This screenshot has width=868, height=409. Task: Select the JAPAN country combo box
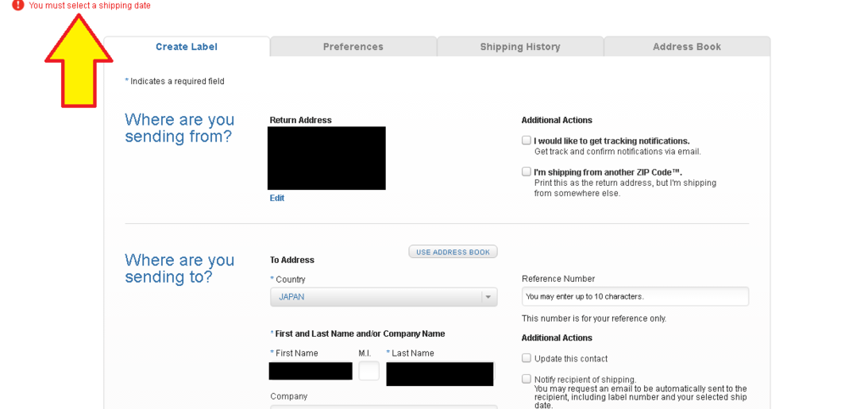384,297
